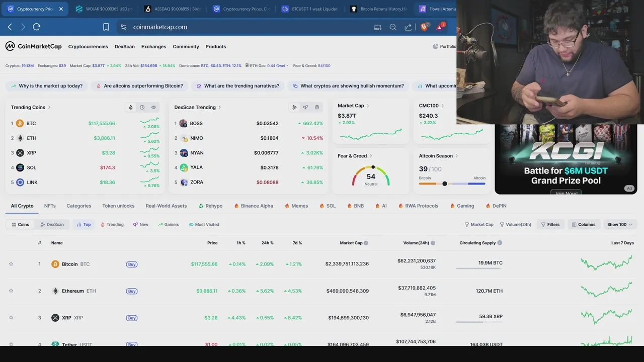This screenshot has height=362, width=644.
Task: Bookmark this page with the bookmark icon
Action: pos(106,27)
